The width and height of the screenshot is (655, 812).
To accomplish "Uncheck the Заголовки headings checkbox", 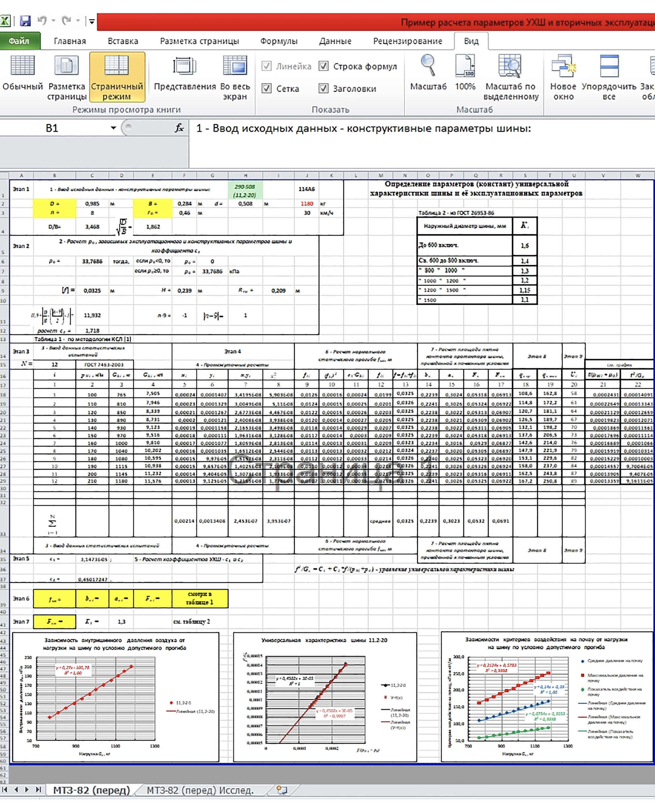I will (x=323, y=88).
